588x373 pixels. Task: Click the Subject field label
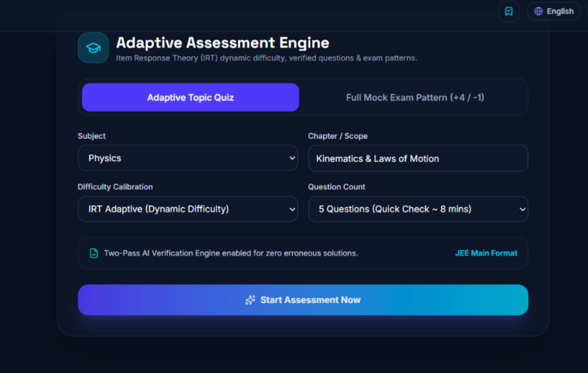[x=91, y=136]
